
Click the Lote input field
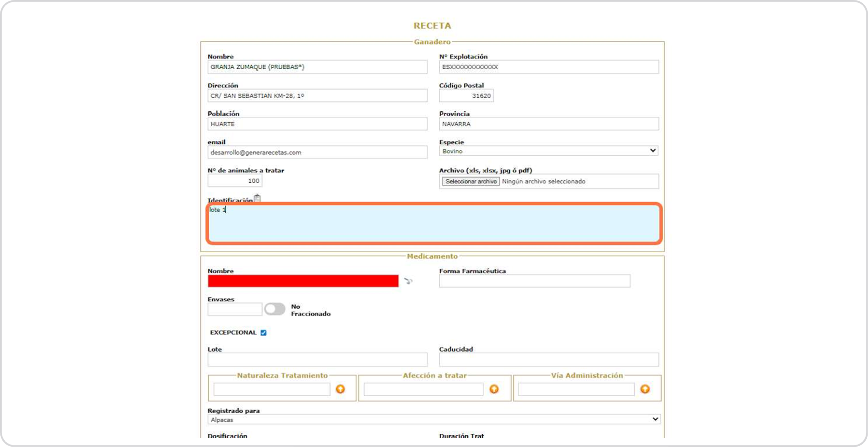pyautogui.click(x=317, y=359)
